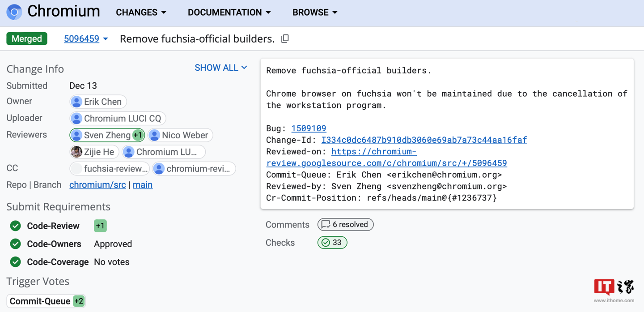
Task: Click the Code-Review green check icon
Action: coord(16,226)
